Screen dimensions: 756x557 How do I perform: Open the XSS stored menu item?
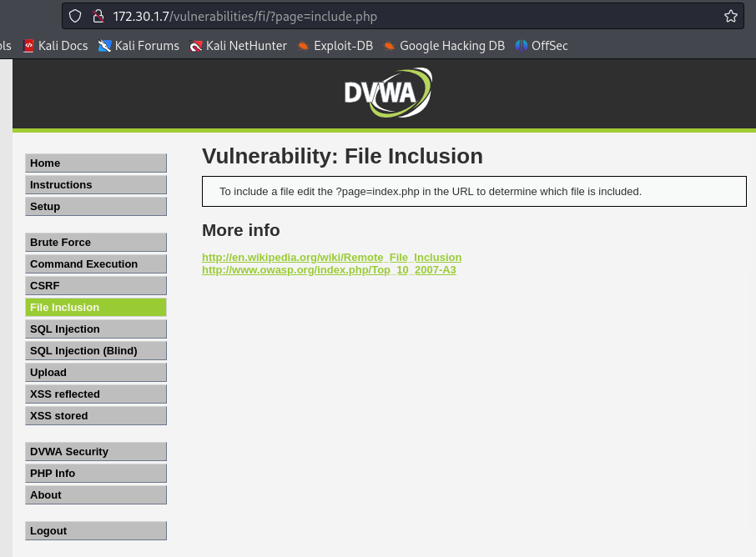[96, 416]
